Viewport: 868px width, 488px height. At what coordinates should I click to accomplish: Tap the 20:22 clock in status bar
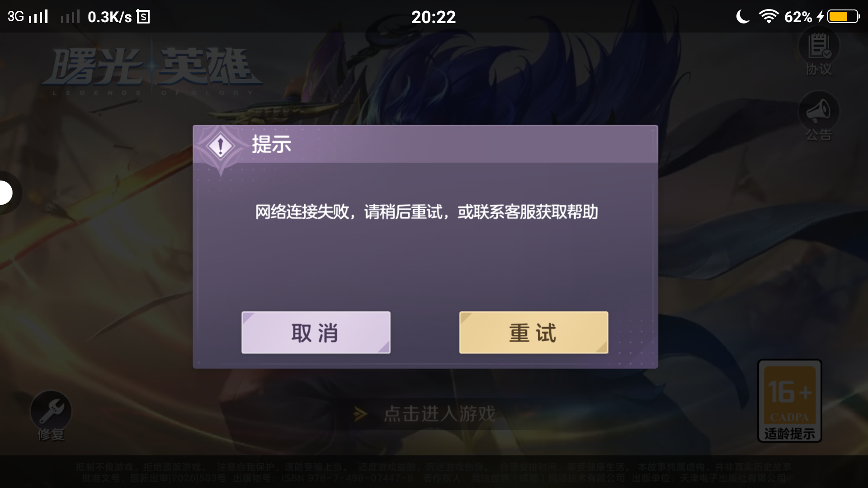(x=434, y=17)
